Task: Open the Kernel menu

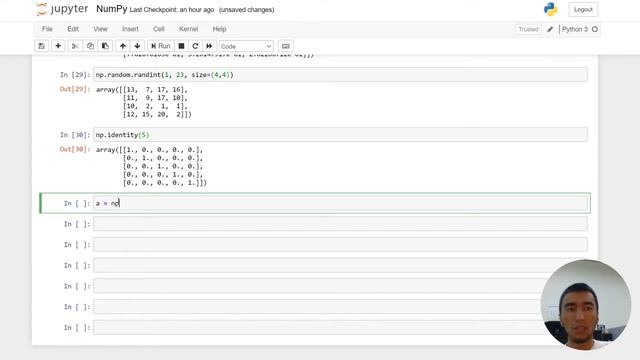Action: click(189, 29)
